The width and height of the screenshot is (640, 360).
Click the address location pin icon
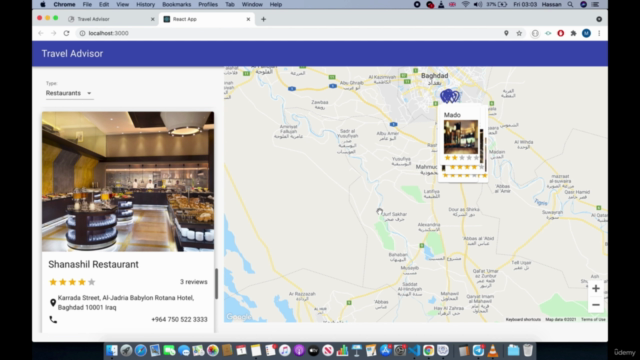point(53,302)
